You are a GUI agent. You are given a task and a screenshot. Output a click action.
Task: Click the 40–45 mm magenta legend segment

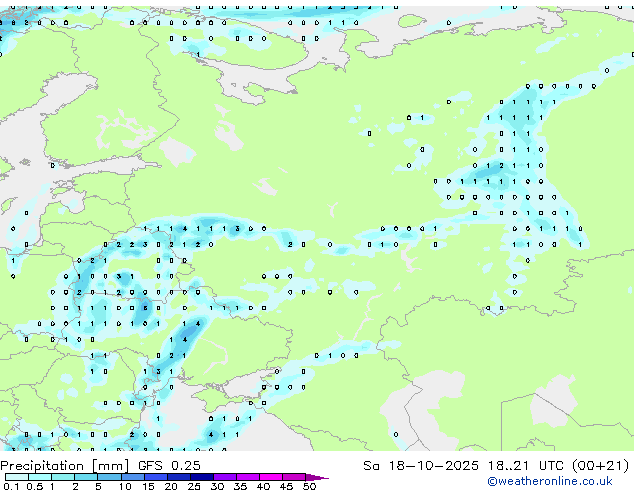point(271,477)
